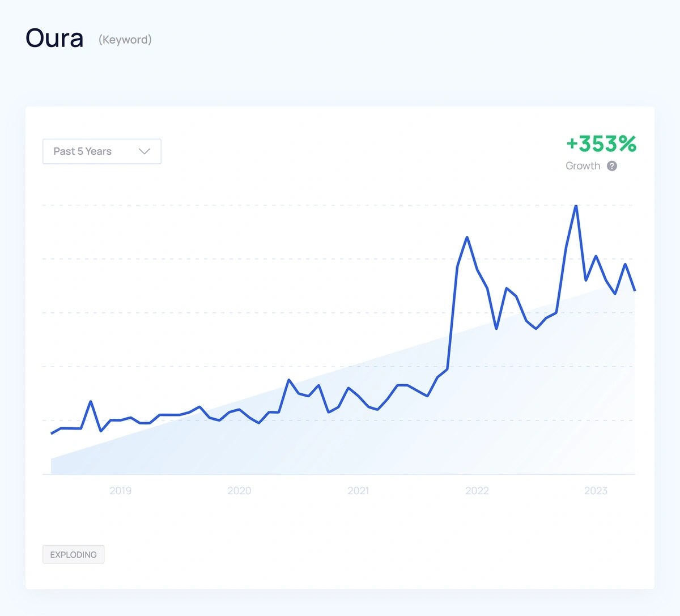Select the 2022 axis label
Viewport: 680px width, 616px height.
pyautogui.click(x=477, y=491)
